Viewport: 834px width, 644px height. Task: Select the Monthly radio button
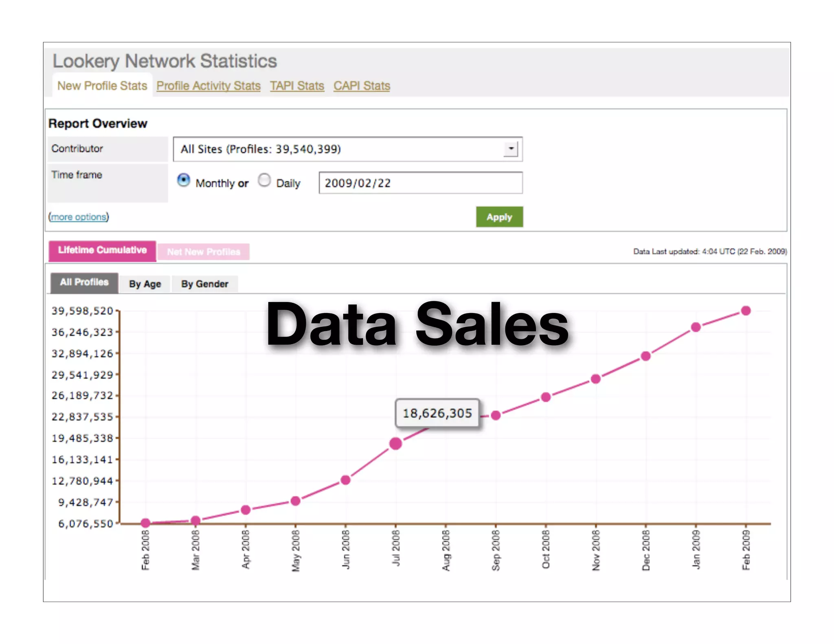point(183,180)
